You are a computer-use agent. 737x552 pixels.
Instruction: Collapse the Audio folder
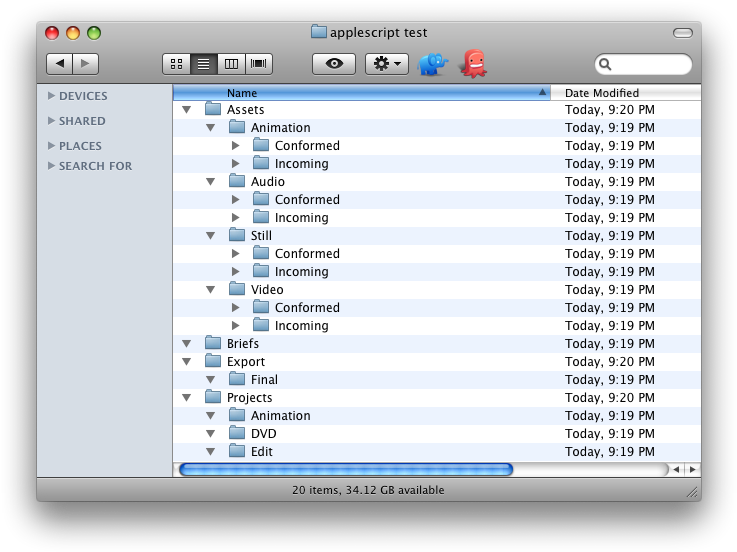(211, 181)
